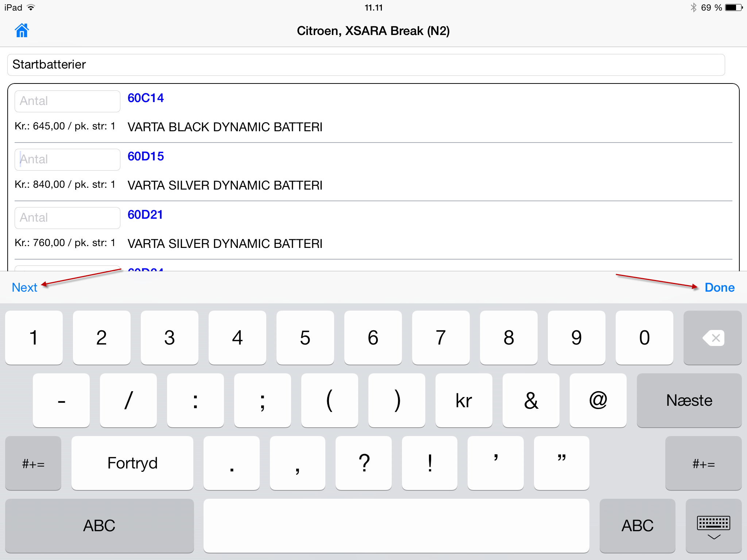Tap Done in the keyboard toolbar
Viewport: 747px width, 560px height.
pos(720,288)
